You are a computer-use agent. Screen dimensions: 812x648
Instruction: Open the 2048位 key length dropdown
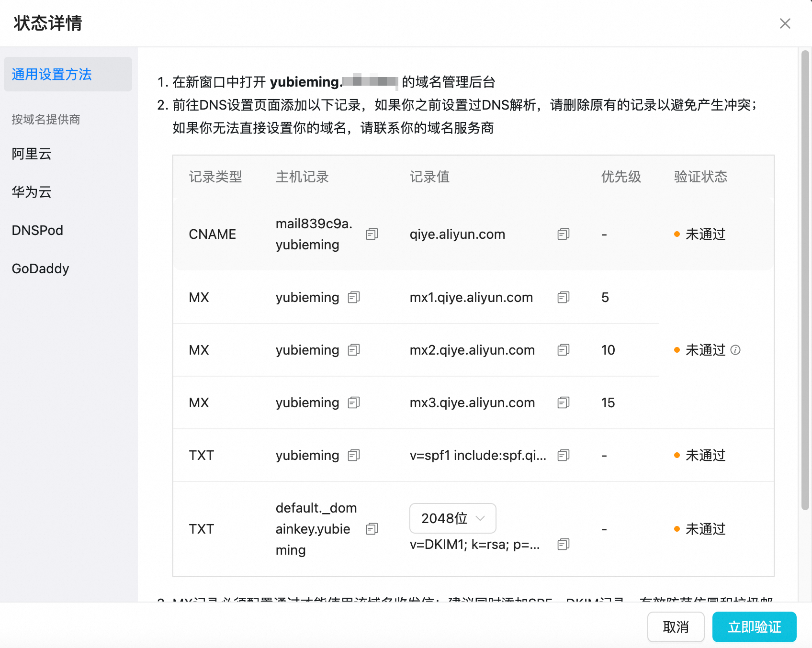[453, 518]
